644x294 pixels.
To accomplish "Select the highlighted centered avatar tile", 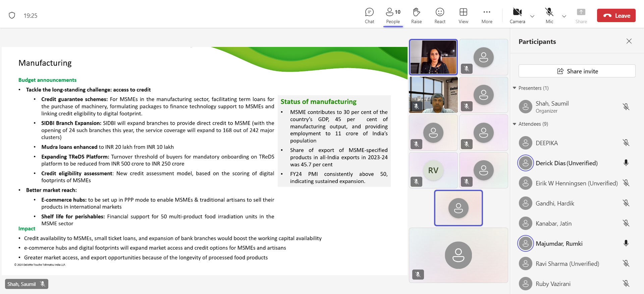I will coord(458,208).
